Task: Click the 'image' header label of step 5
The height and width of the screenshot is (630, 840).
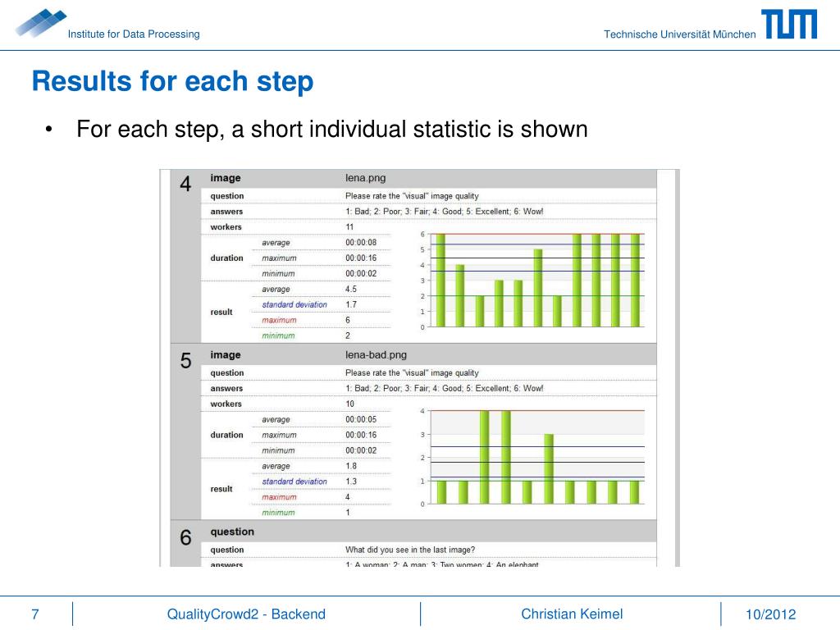Action: (225, 354)
